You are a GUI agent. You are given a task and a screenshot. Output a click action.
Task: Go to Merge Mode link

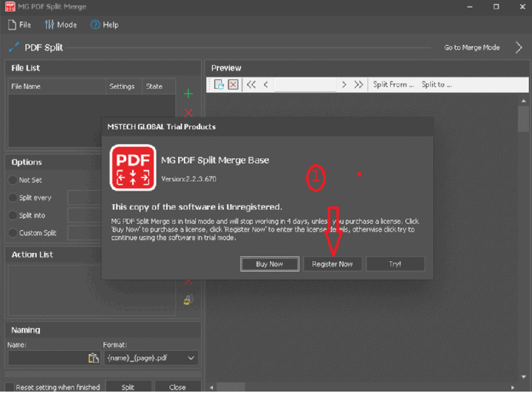point(472,47)
